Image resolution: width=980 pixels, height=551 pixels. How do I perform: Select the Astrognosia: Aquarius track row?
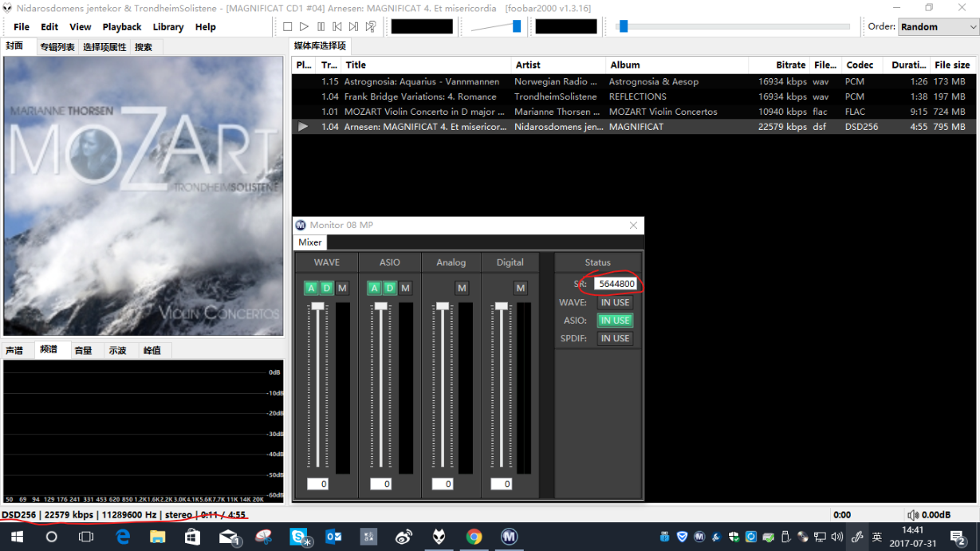click(635, 81)
